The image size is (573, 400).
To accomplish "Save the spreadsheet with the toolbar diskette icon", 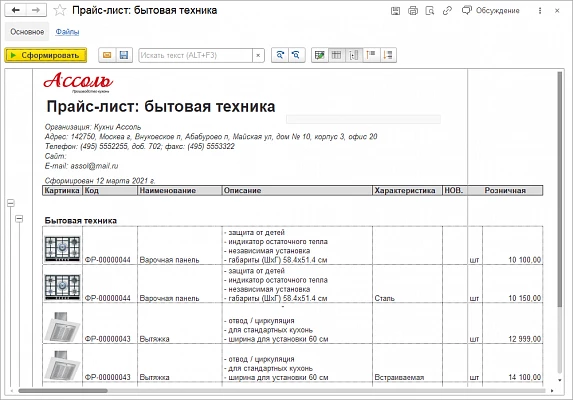I will pyautogui.click(x=124, y=55).
